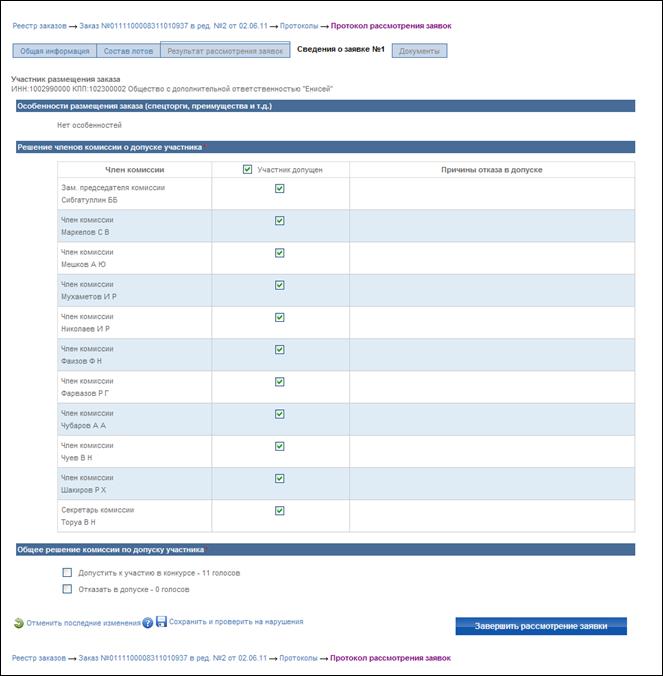Viewport: 663px width, 676px height.
Task: Click the Причины отказа в допуске column header
Action: pos(492,170)
